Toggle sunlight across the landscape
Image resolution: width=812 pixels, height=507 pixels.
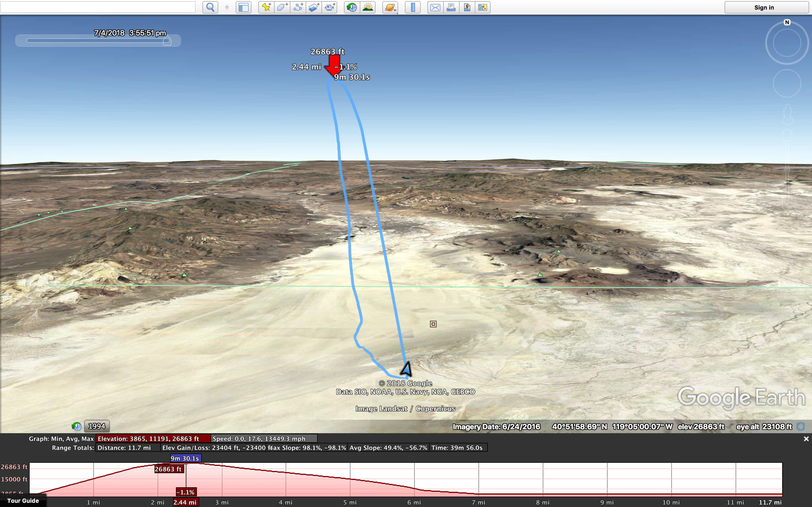368,7
